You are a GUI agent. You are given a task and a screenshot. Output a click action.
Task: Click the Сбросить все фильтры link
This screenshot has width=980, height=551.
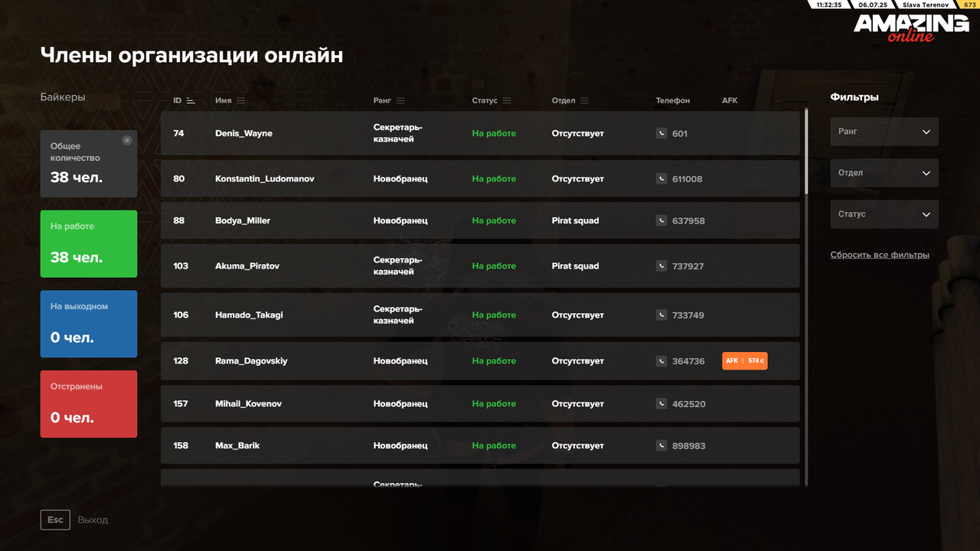(879, 254)
